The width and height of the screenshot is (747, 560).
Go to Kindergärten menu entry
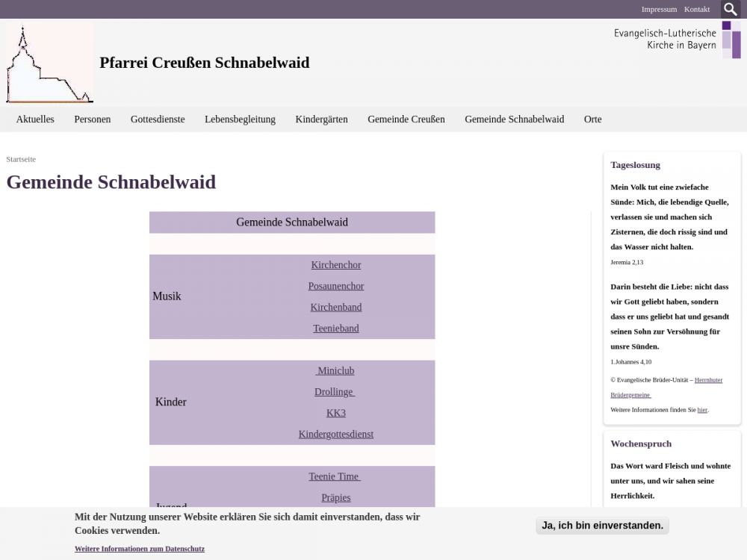[321, 119]
